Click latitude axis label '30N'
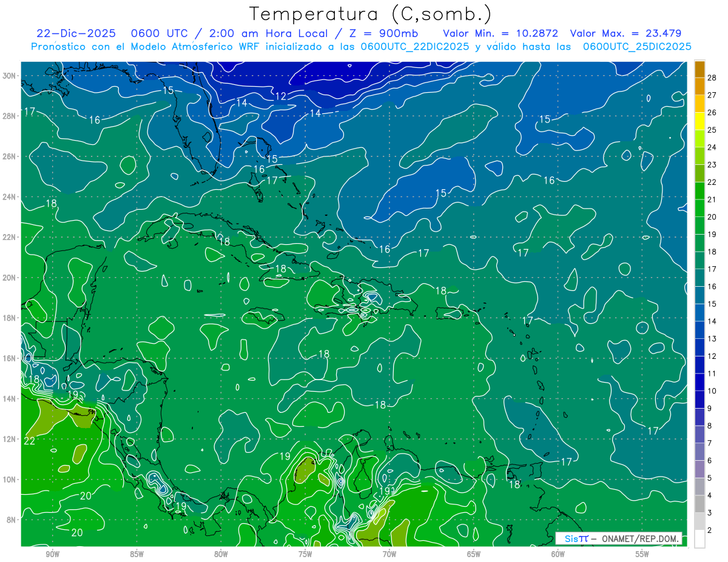Viewport: 728px width, 562px height. click(x=10, y=76)
